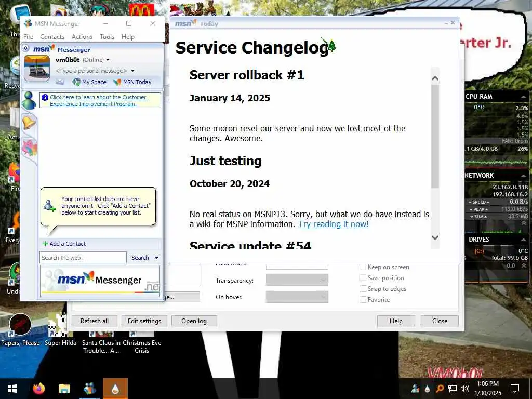Select the alerts bell tab icon
532x399 pixels.
pos(29,122)
